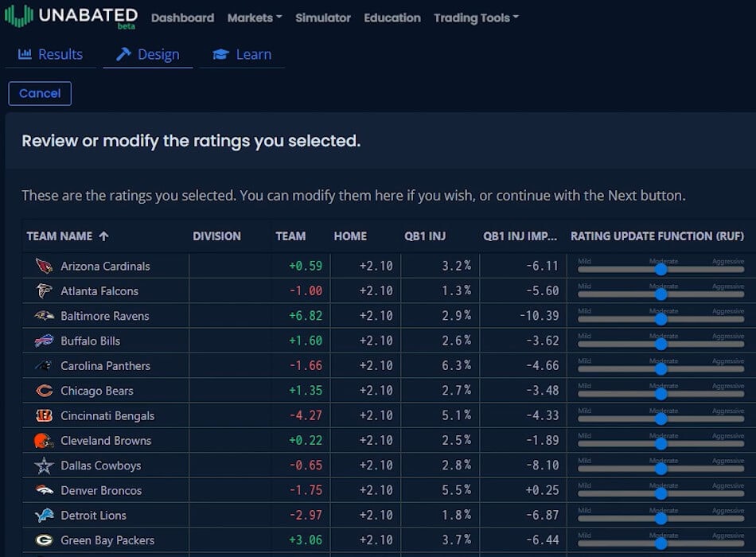Click Detroit Lions QB1 INJ 1.8%
The height and width of the screenshot is (557, 756).
(x=456, y=516)
